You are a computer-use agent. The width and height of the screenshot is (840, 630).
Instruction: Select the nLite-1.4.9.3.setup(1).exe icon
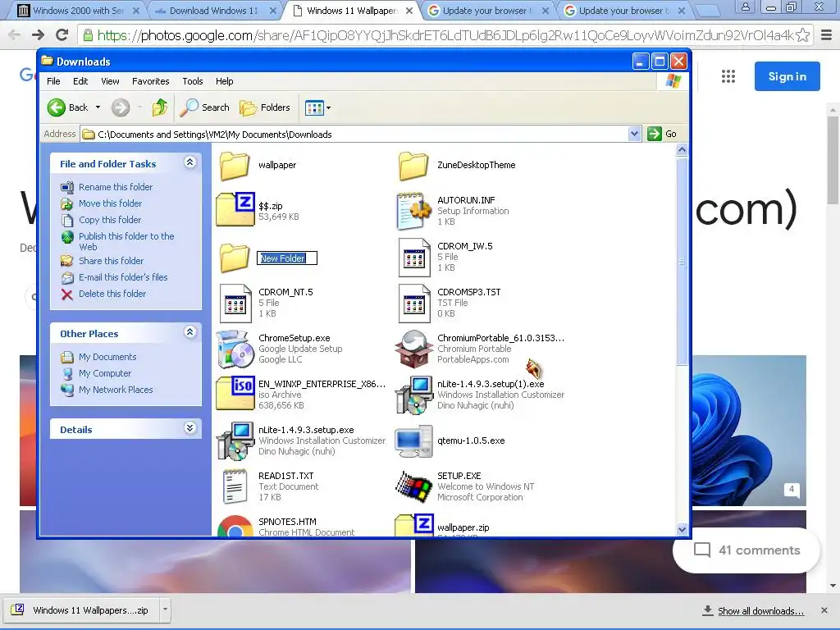[413, 395]
